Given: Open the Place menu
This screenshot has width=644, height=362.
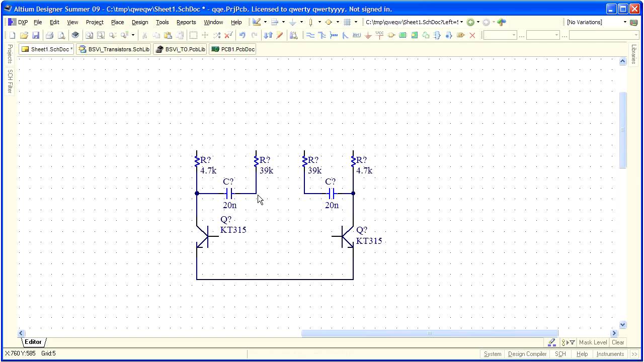Looking at the screenshot, I should (x=117, y=22).
